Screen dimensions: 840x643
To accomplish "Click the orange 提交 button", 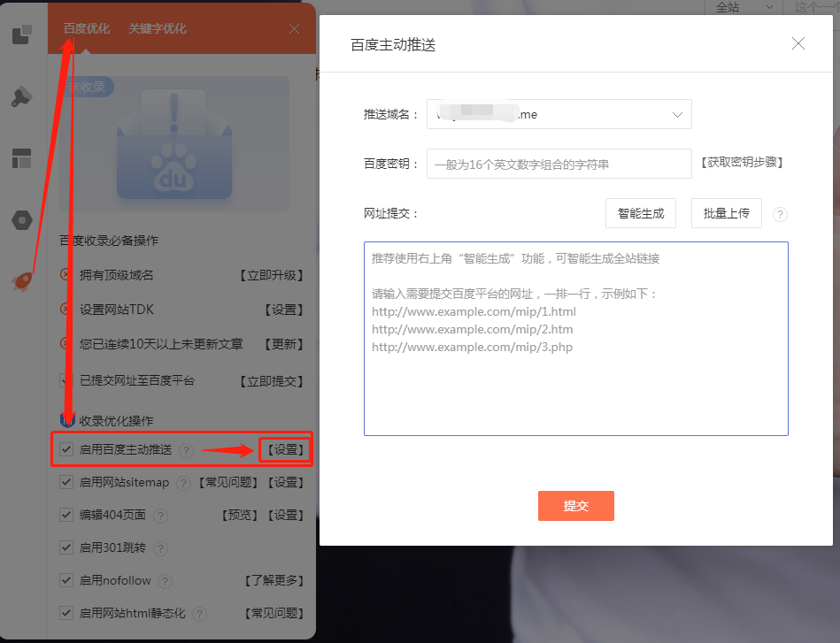I will point(575,506).
